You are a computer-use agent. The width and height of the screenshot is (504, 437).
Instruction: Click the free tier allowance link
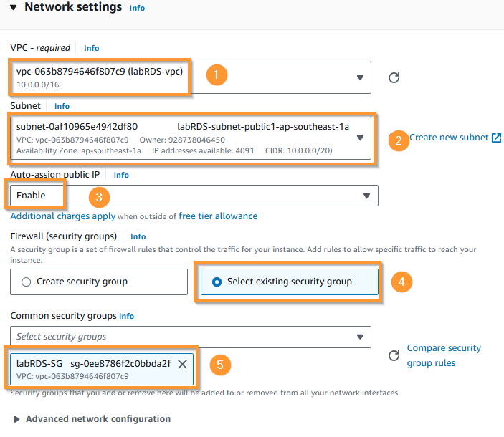218,216
